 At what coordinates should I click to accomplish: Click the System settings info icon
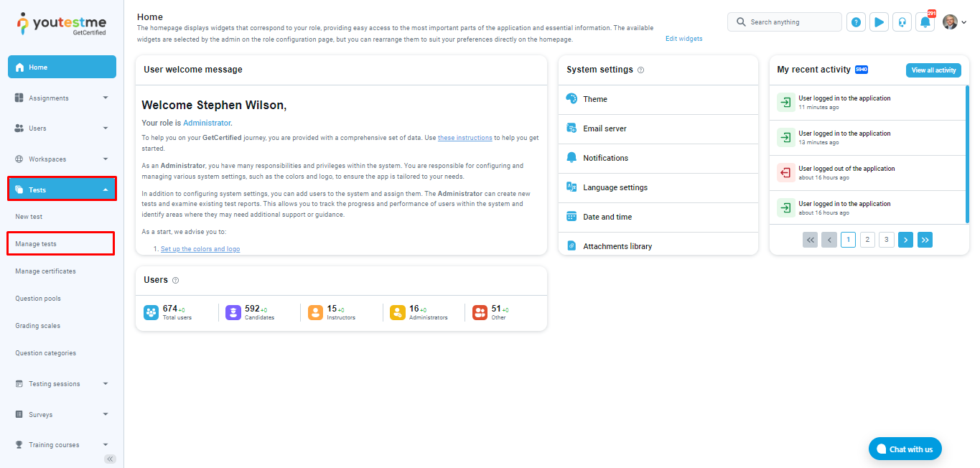[640, 70]
